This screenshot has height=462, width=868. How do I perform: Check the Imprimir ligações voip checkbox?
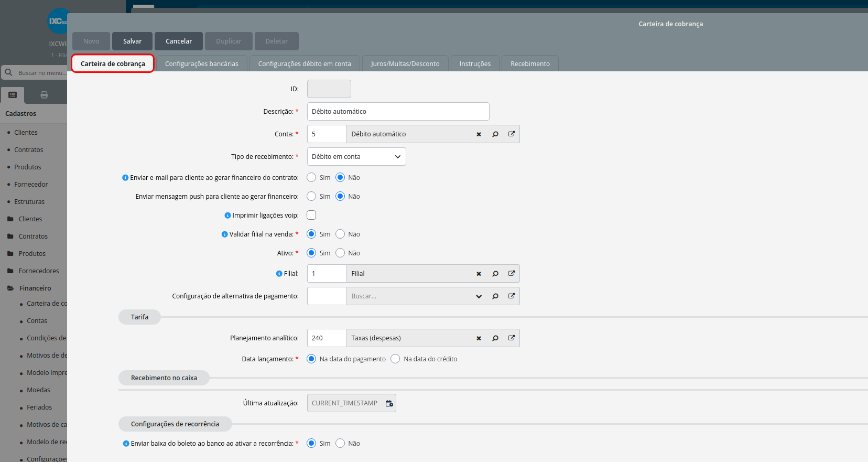(x=311, y=215)
